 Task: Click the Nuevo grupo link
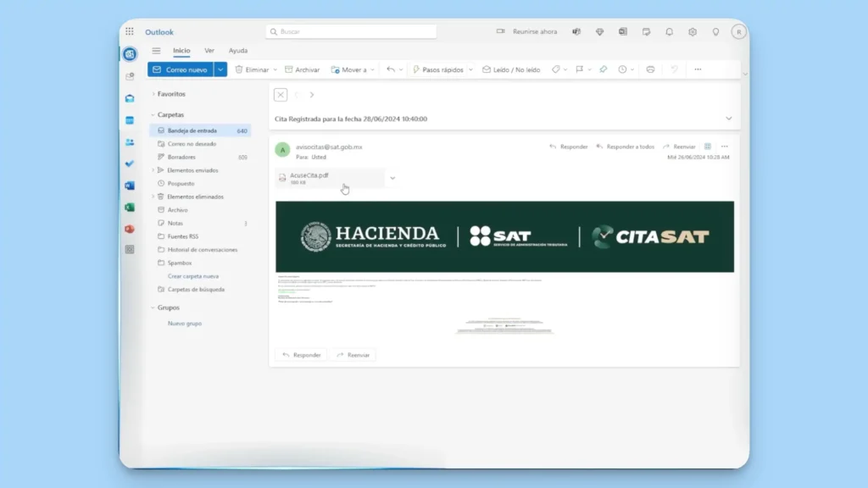185,324
